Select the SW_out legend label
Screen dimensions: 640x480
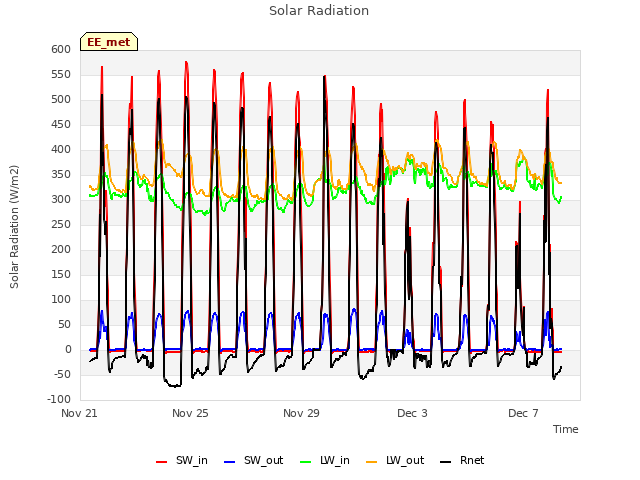tap(264, 461)
